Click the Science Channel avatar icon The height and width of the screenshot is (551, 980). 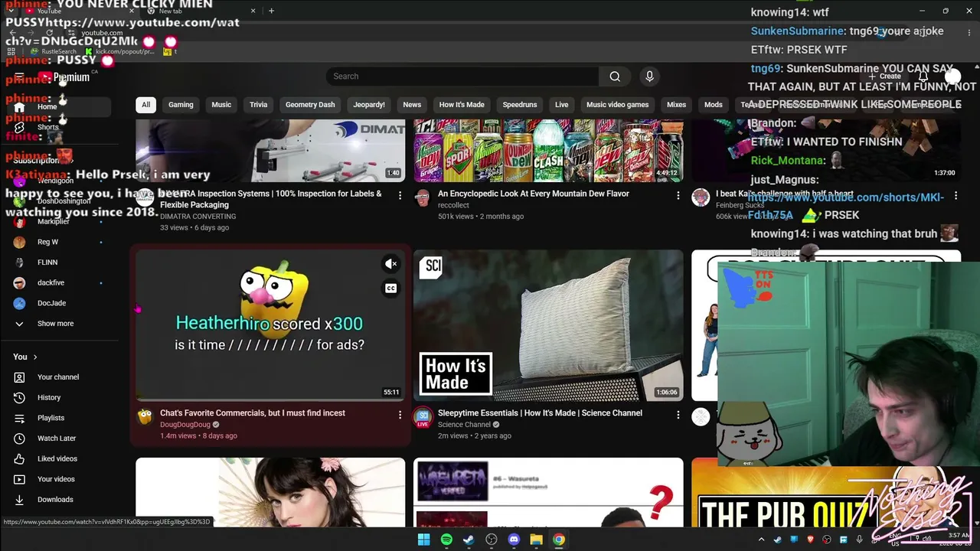point(422,417)
